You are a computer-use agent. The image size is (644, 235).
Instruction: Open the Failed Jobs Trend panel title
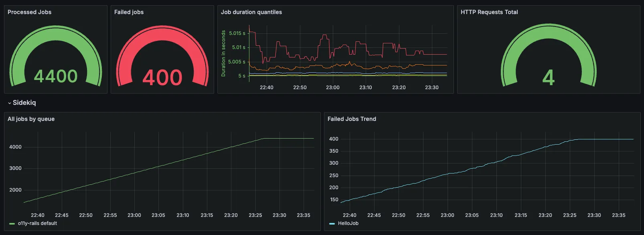(x=352, y=119)
